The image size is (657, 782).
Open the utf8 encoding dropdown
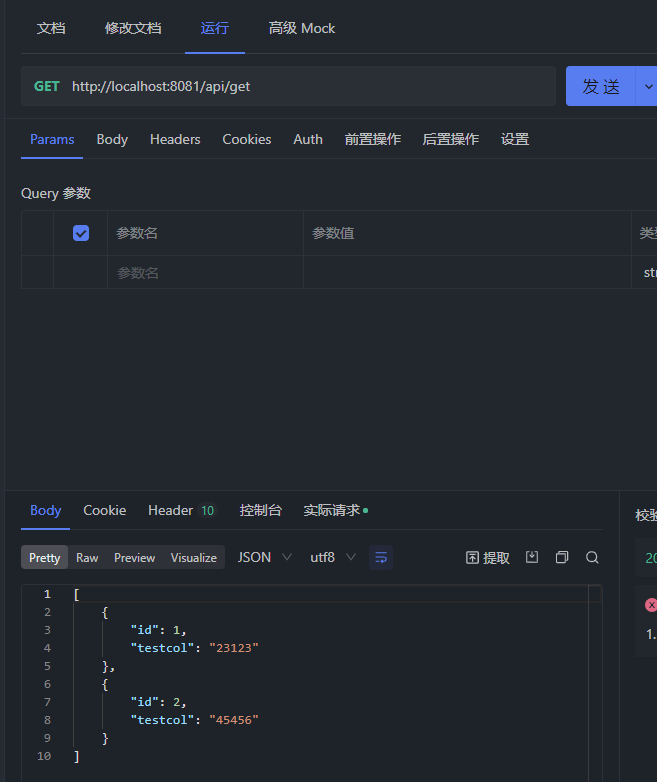click(x=333, y=557)
